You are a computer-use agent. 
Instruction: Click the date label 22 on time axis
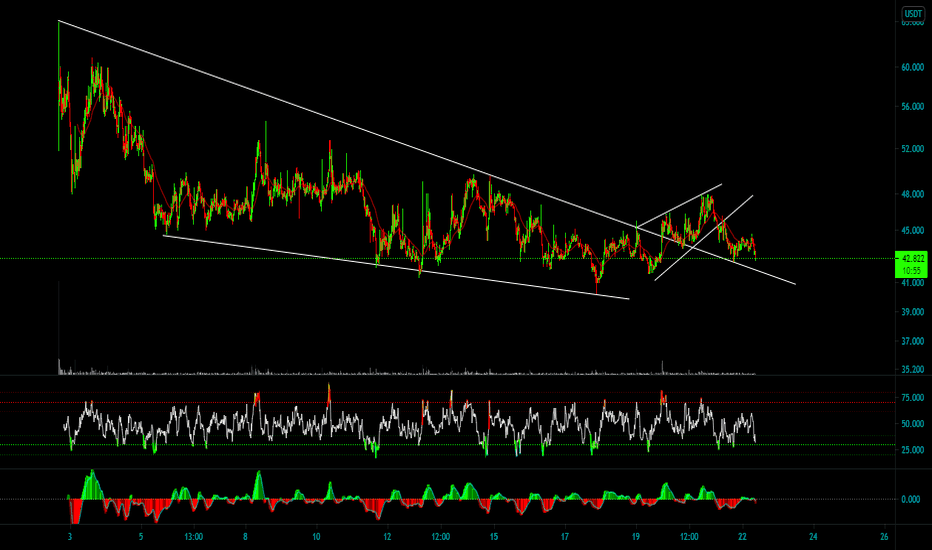(742, 537)
